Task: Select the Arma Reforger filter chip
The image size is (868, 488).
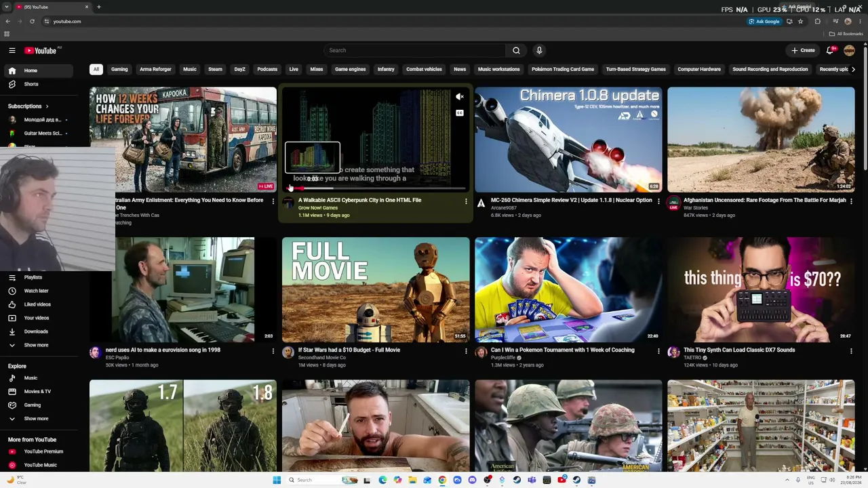Action: pyautogui.click(x=155, y=69)
